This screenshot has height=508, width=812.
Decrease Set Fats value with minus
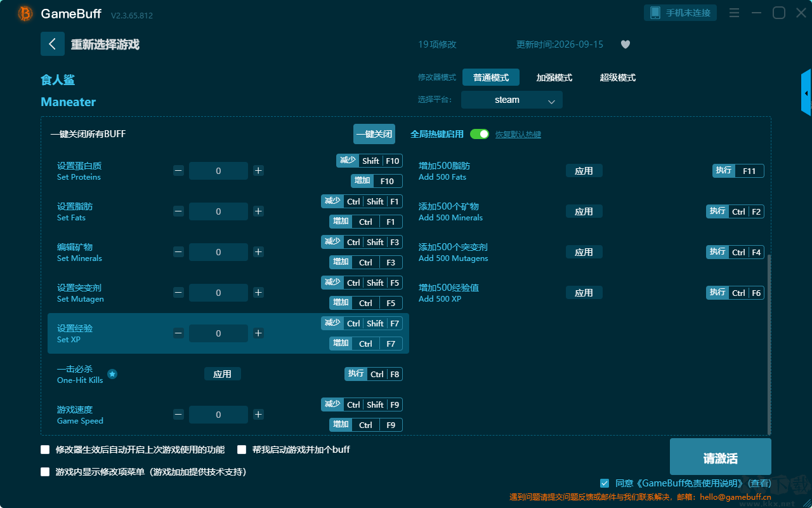pyautogui.click(x=178, y=211)
